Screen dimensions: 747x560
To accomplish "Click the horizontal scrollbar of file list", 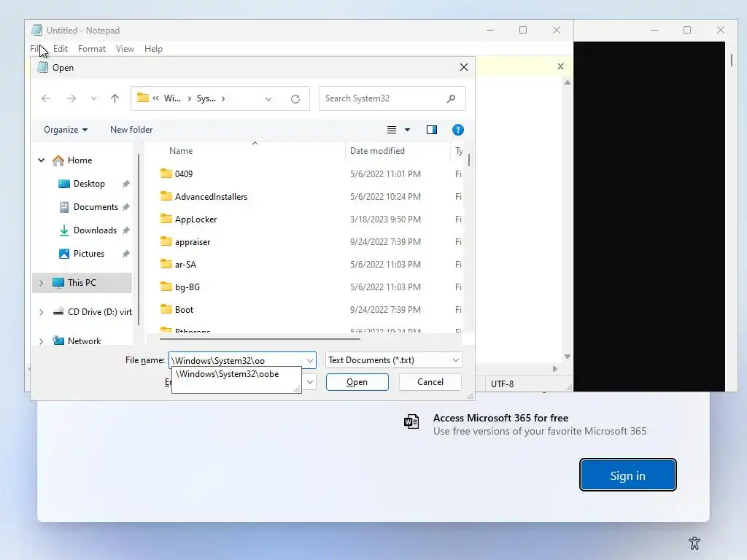I will pyautogui.click(x=260, y=339).
